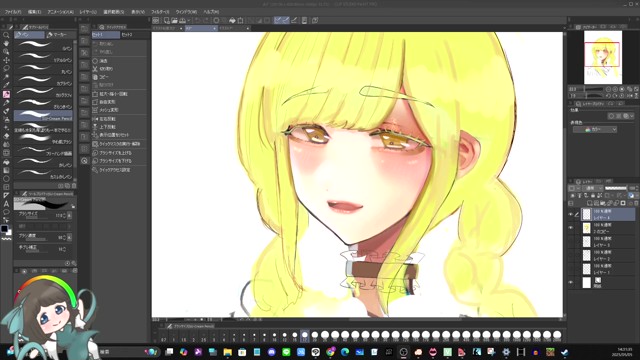Image resolution: width=640 pixels, height=360 pixels.
Task: Open the レイヤー menu
Action: coord(88,12)
